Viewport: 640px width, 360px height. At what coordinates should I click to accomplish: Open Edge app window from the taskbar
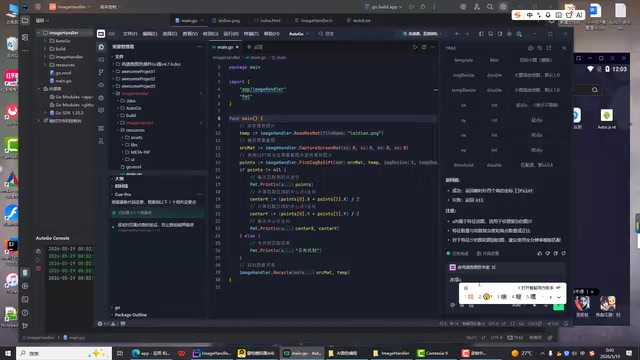pos(150,353)
